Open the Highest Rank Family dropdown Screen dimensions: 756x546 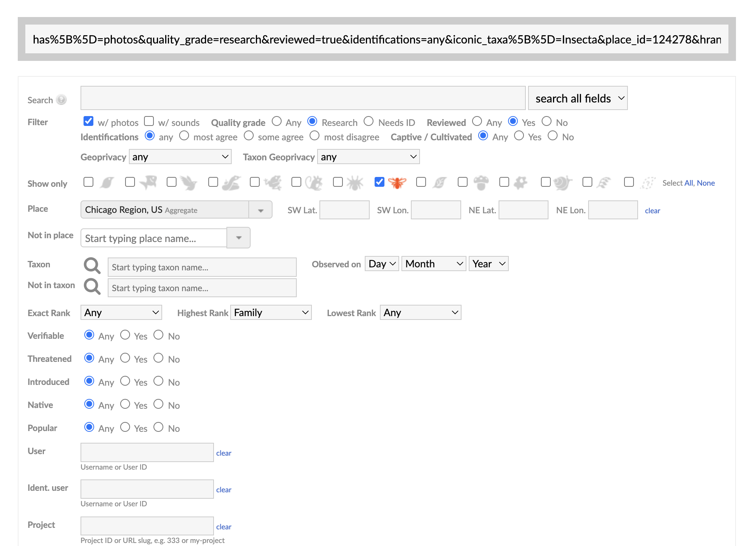271,313
